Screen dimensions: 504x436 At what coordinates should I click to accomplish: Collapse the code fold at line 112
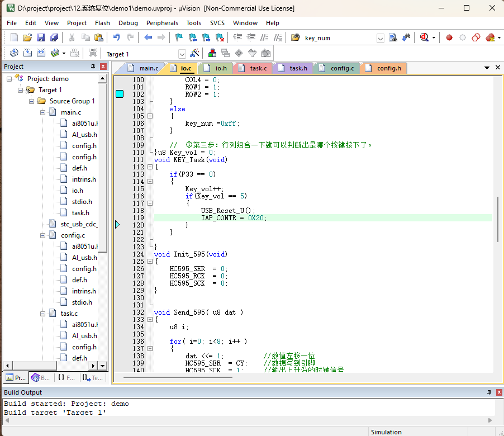tap(150, 167)
